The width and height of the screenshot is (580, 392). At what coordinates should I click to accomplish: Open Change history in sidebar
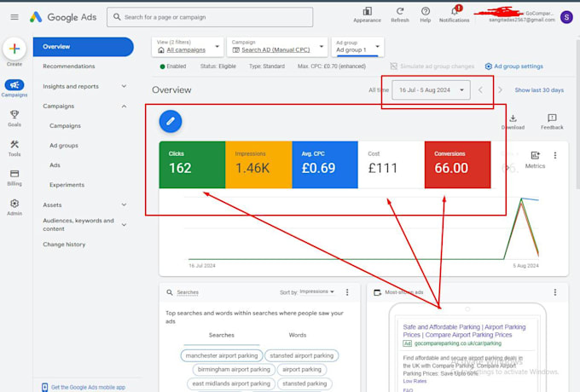(x=64, y=245)
